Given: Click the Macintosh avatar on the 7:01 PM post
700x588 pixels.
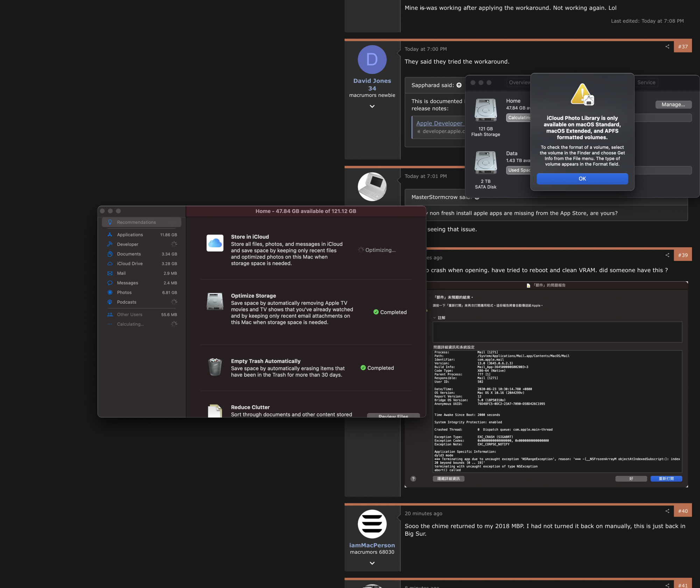Looking at the screenshot, I should [x=372, y=186].
